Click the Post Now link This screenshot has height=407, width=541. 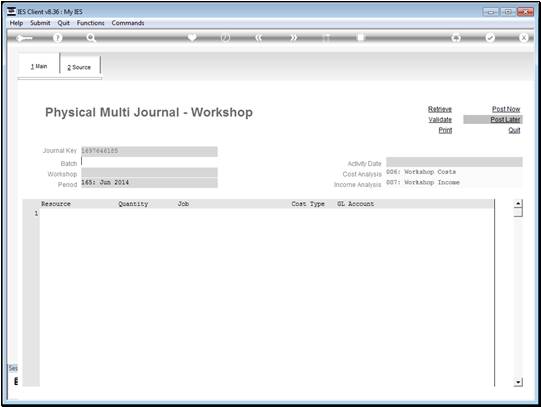pyautogui.click(x=506, y=109)
